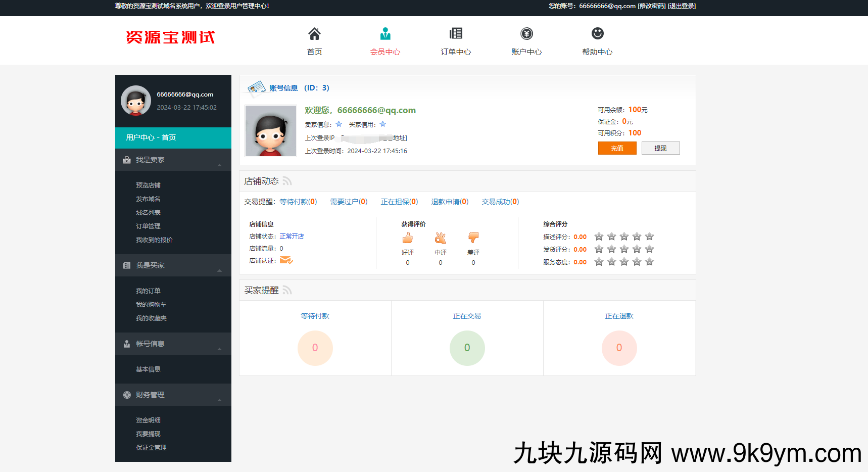This screenshot has width=868, height=472.
Task: Open the 订单中心 order list icon
Action: pos(456,33)
